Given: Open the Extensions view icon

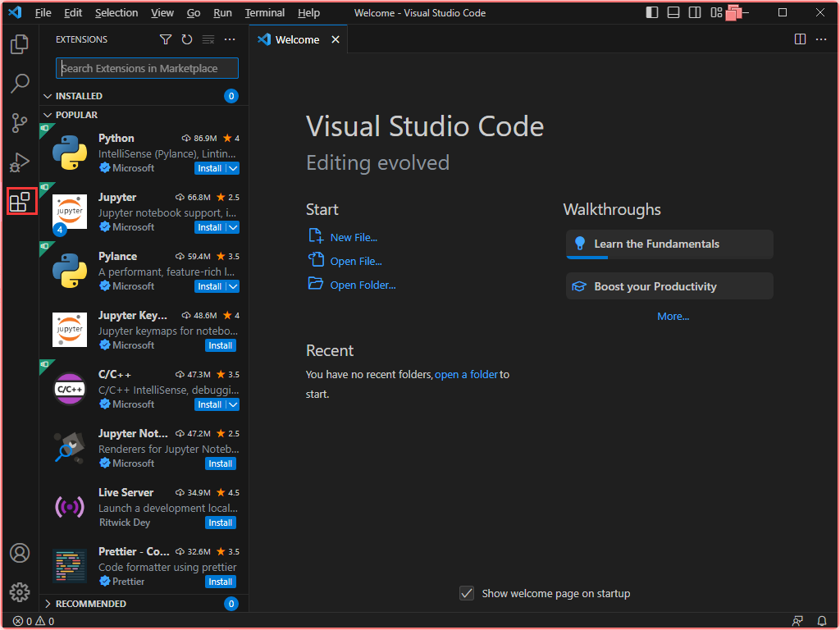Looking at the screenshot, I should (20, 202).
